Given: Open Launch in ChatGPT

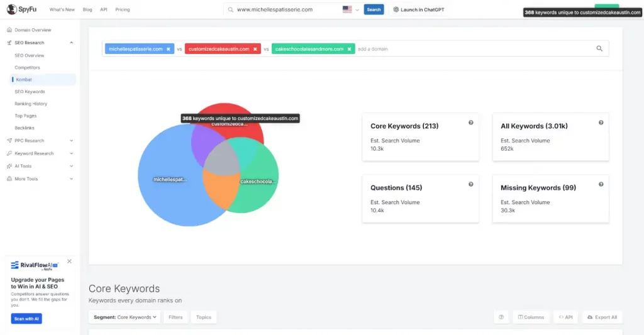Looking at the screenshot, I should [x=418, y=9].
